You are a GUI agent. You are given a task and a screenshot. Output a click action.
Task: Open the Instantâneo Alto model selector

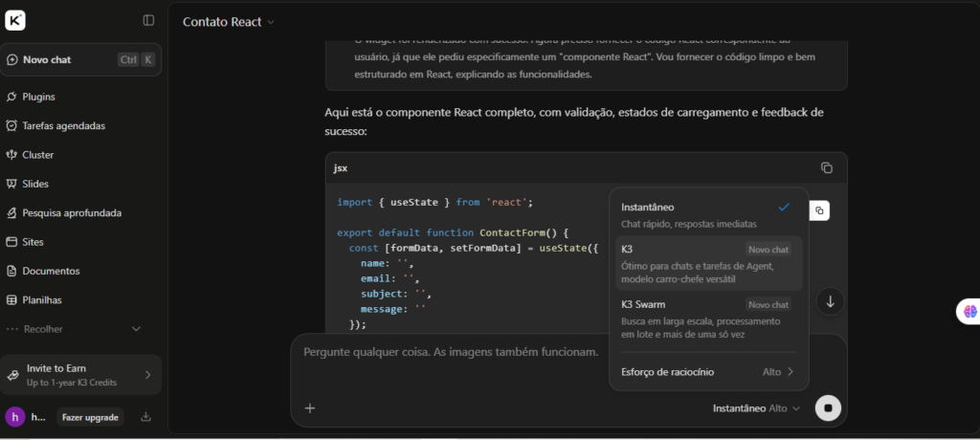[x=756, y=408]
